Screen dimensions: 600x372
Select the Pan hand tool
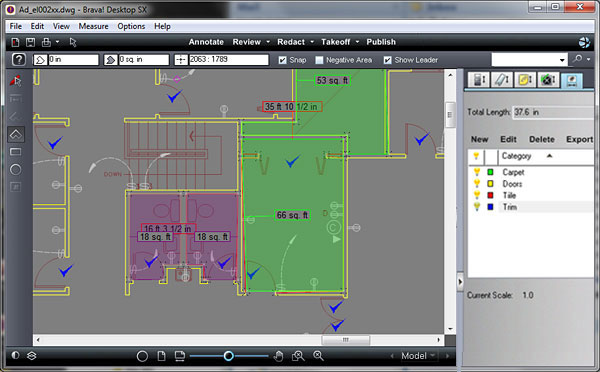point(279,356)
